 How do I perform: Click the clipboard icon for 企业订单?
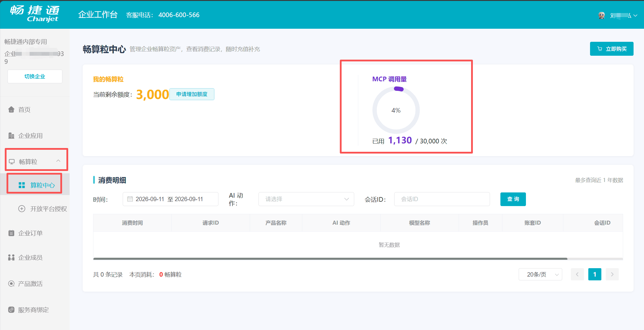(11, 233)
